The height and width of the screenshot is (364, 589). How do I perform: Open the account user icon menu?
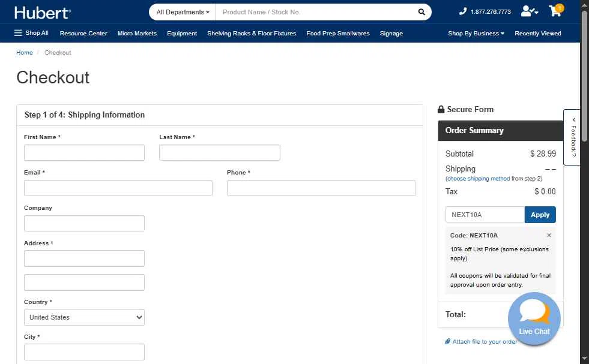pyautogui.click(x=530, y=11)
